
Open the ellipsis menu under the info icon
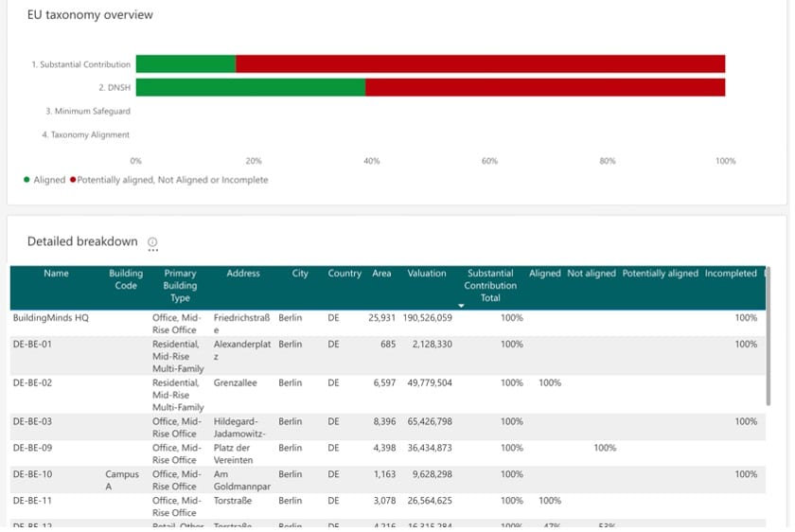pos(152,250)
